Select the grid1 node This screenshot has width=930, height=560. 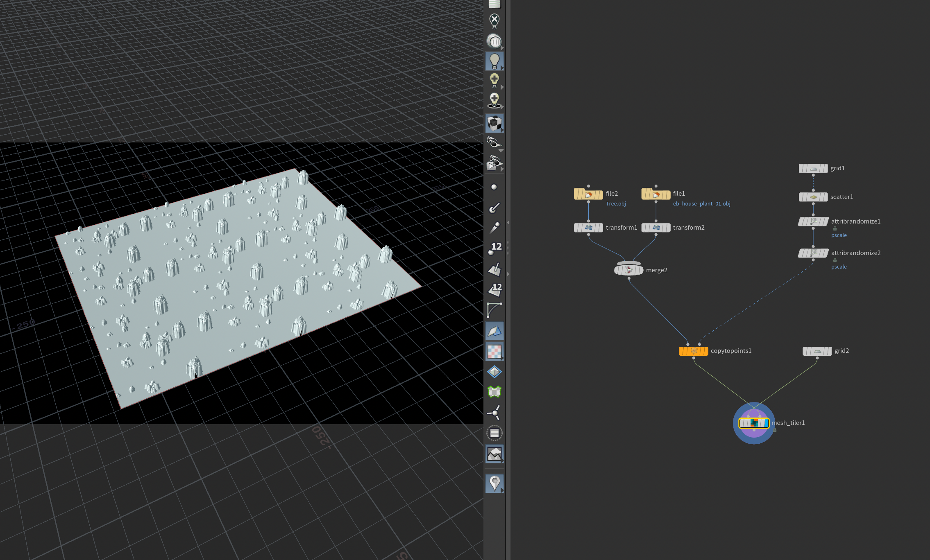point(813,168)
